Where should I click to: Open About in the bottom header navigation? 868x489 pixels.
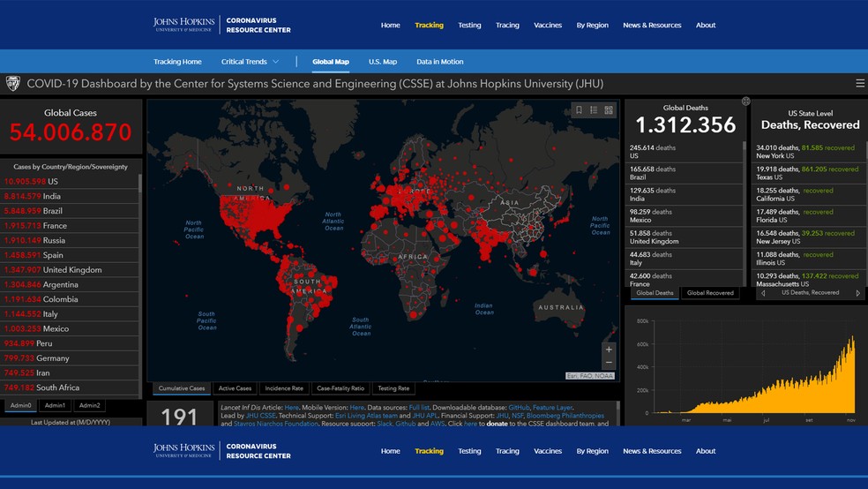click(706, 451)
